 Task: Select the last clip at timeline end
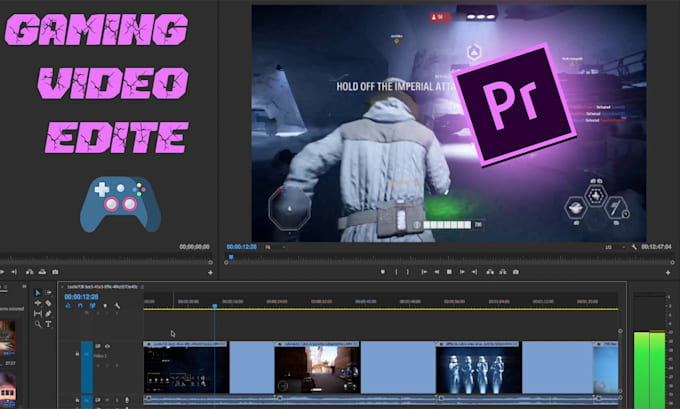[606, 367]
